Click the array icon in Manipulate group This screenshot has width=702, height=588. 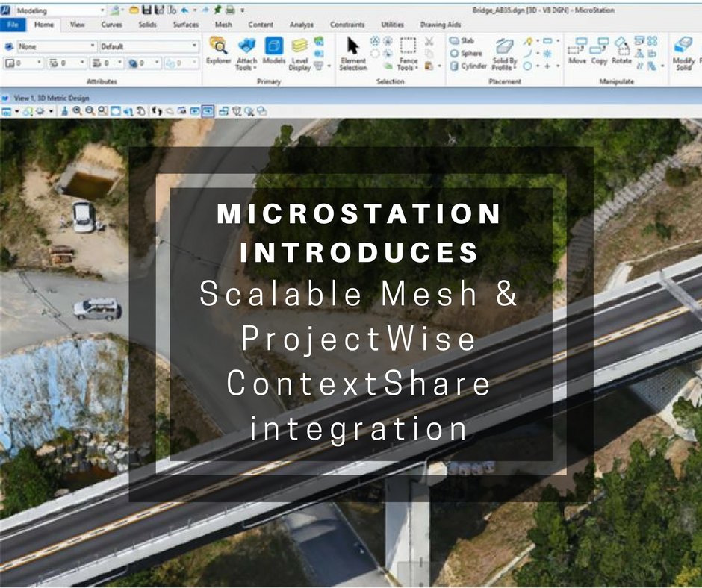pyautogui.click(x=652, y=41)
